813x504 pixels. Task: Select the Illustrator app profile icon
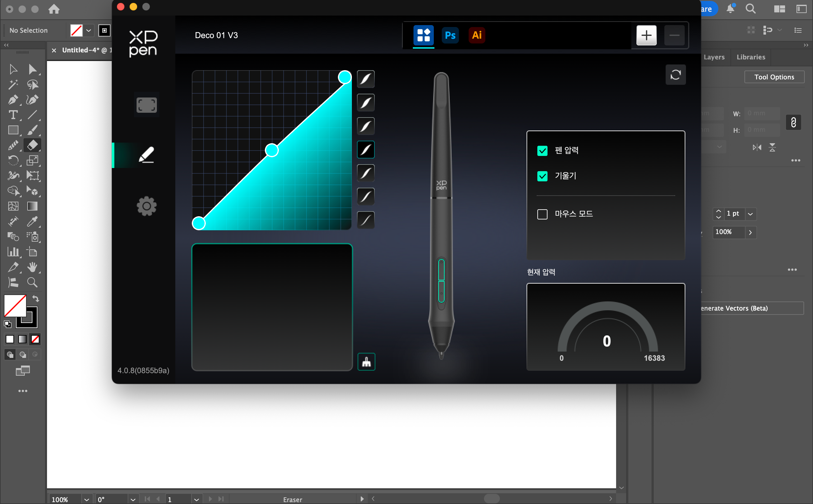[477, 35]
